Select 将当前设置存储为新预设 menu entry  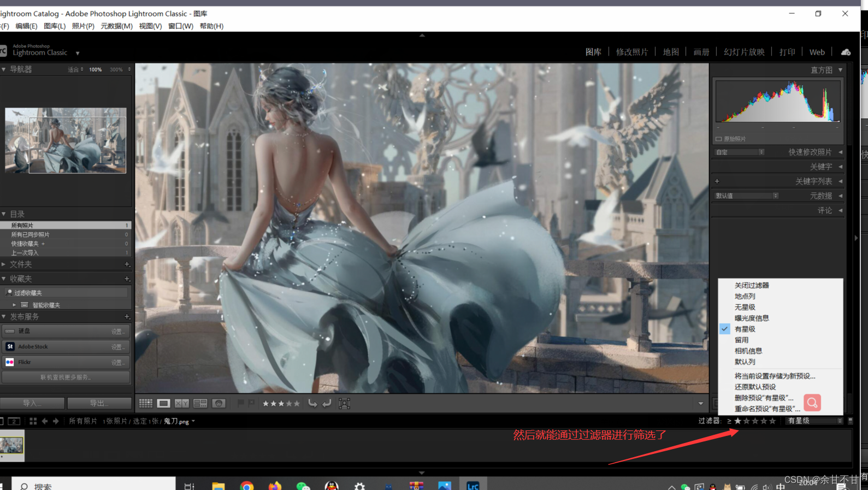point(781,376)
